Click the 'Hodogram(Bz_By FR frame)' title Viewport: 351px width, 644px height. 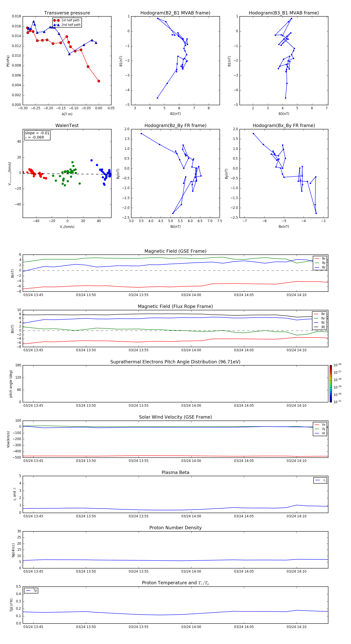175,125
